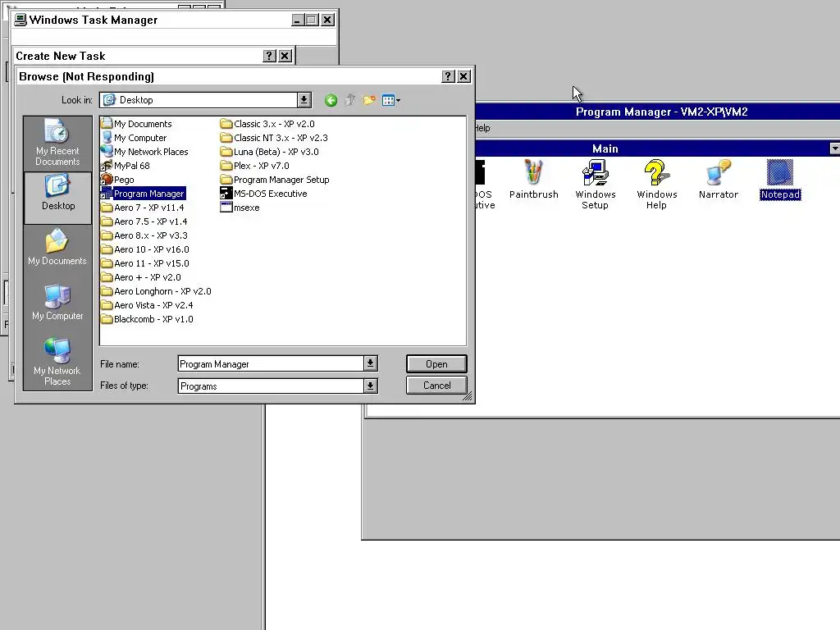Select My Recent Documents in places bar

pyautogui.click(x=57, y=143)
